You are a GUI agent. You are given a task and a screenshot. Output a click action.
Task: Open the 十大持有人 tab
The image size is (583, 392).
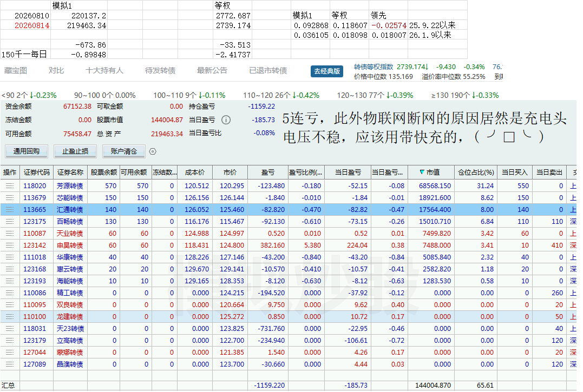coord(104,70)
